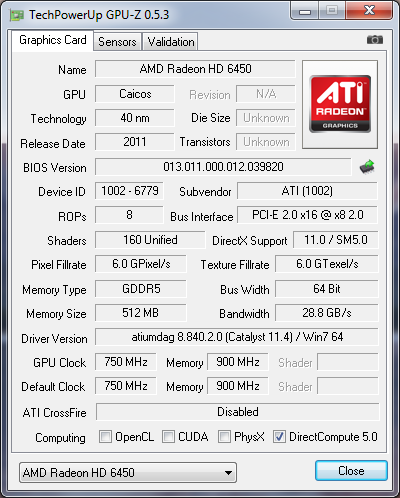Expand the graphics card selector arrow
This screenshot has height=498, width=400.
click(x=228, y=473)
